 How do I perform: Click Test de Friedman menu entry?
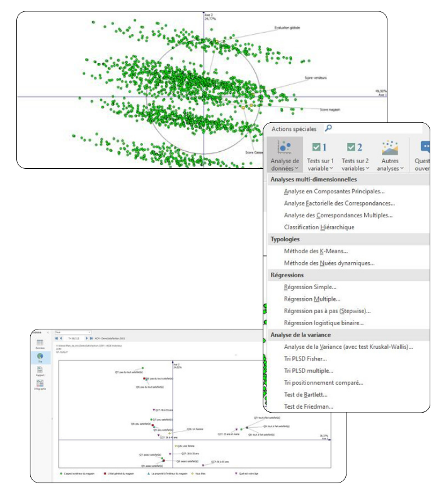pos(309,406)
